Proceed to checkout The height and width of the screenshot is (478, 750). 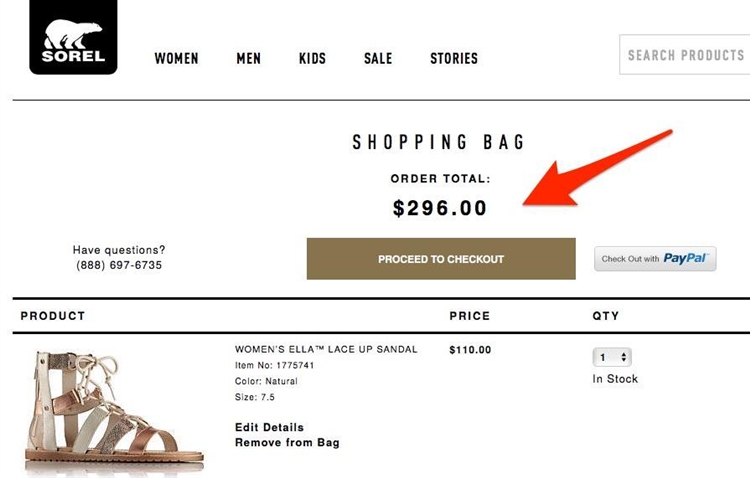[441, 259]
